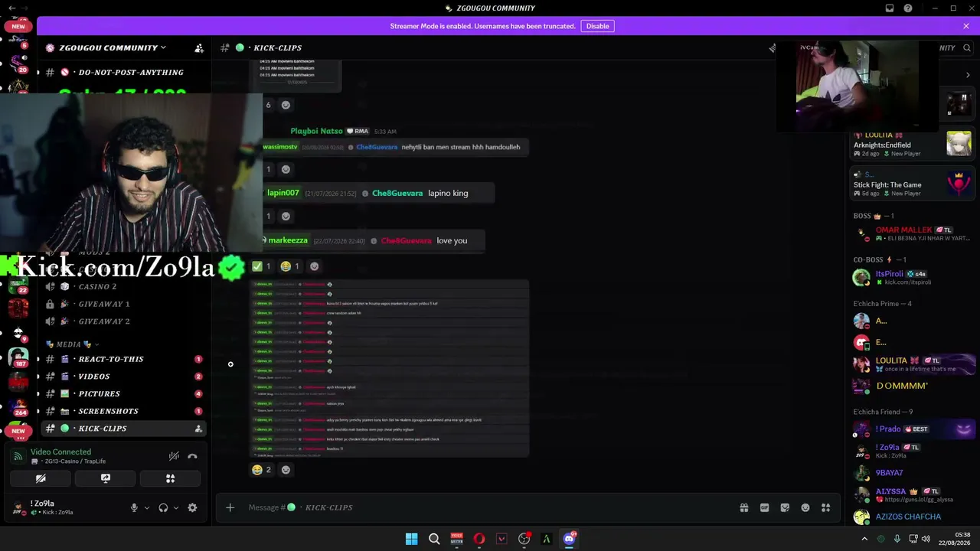Screen dimensions: 980x551
Task: Open the sticker picker
Action: pos(785,507)
